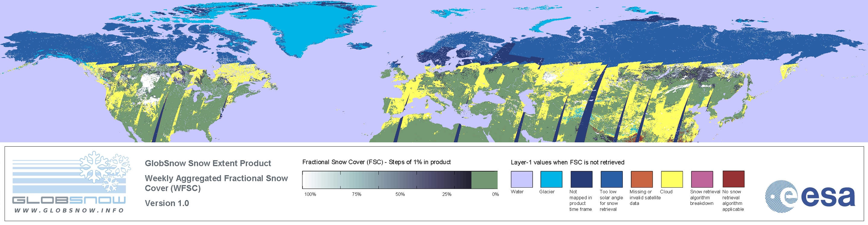
Task: Click the 'Cloud' legend label
Action: pyautogui.click(x=666, y=192)
